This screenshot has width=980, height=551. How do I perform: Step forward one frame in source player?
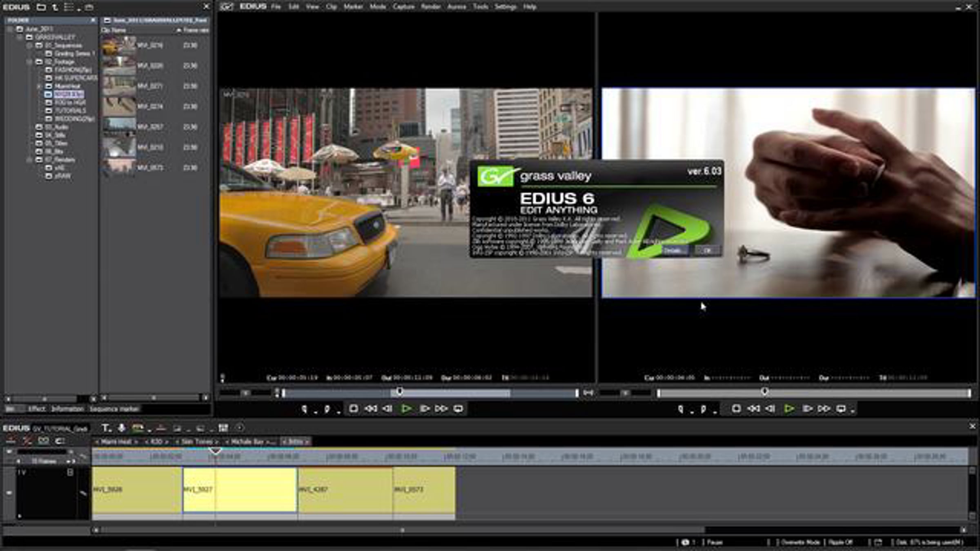pos(425,409)
